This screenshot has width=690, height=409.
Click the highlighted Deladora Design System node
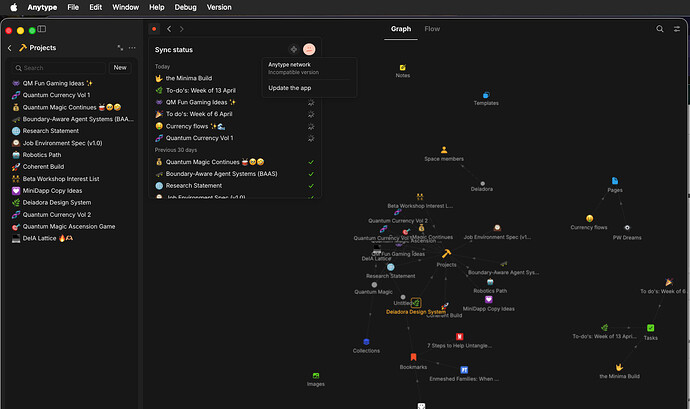click(x=416, y=303)
